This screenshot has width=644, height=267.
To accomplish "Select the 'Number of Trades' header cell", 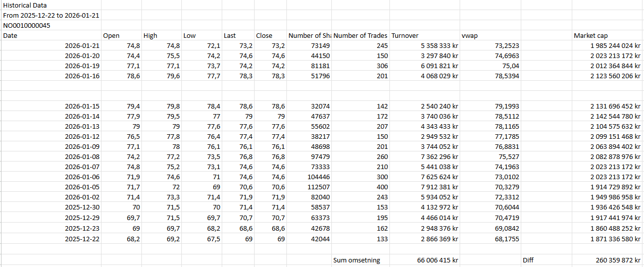I will point(360,35).
